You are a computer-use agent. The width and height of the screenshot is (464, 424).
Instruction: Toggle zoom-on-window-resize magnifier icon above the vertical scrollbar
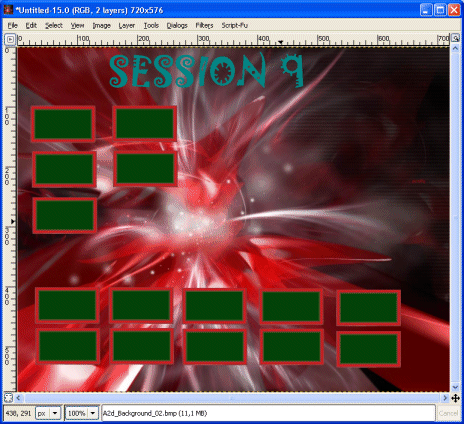pyautogui.click(x=455, y=38)
